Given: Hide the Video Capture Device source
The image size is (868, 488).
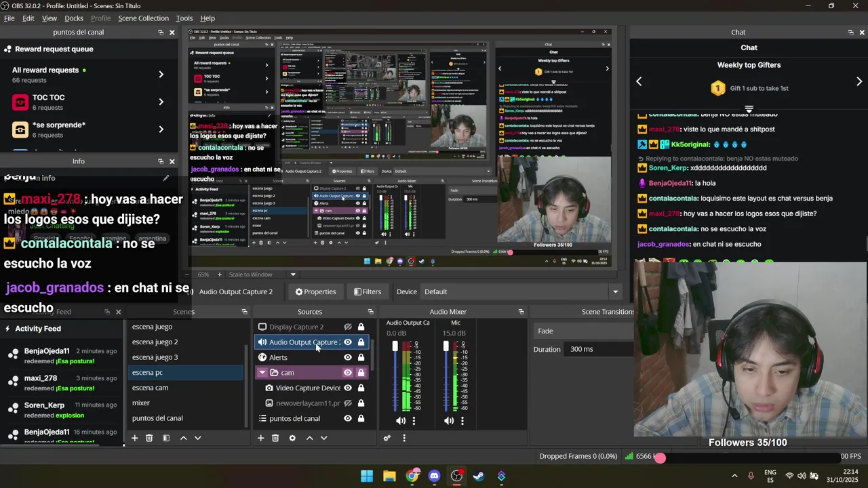Looking at the screenshot, I should [348, 388].
